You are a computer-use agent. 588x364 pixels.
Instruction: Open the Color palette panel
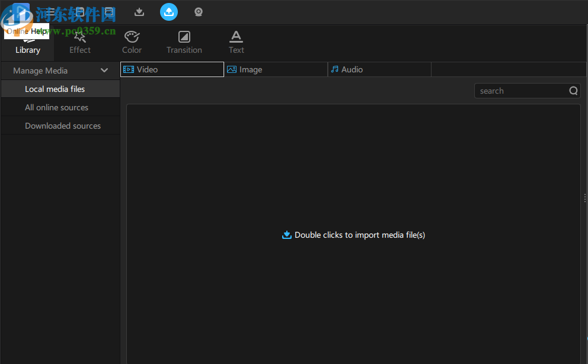click(132, 43)
